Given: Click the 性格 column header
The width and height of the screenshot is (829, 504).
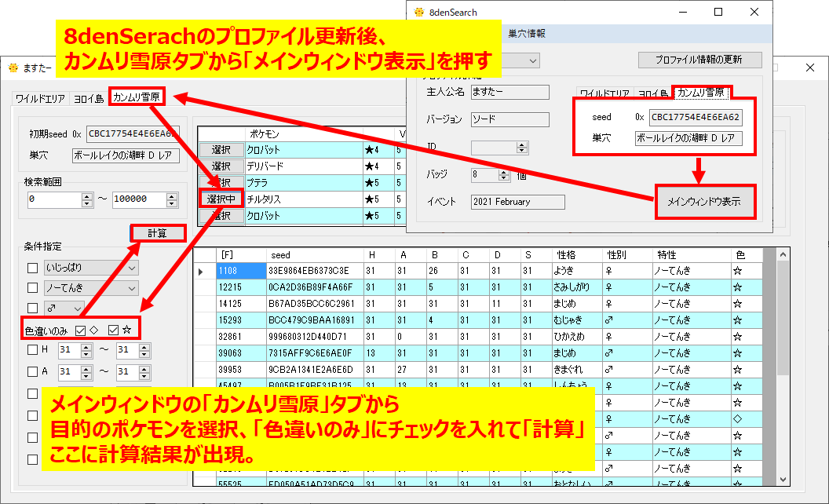Looking at the screenshot, I should 577,255.
